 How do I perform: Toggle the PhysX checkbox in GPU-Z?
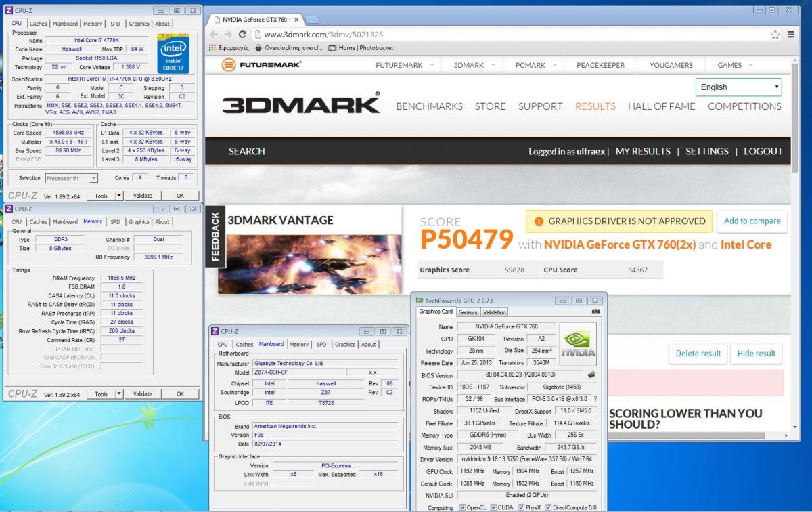520,508
